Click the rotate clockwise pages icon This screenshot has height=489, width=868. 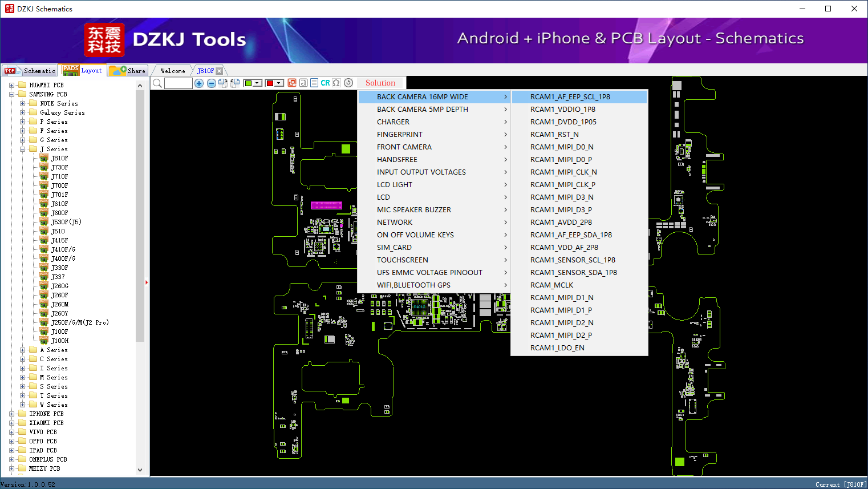point(223,83)
